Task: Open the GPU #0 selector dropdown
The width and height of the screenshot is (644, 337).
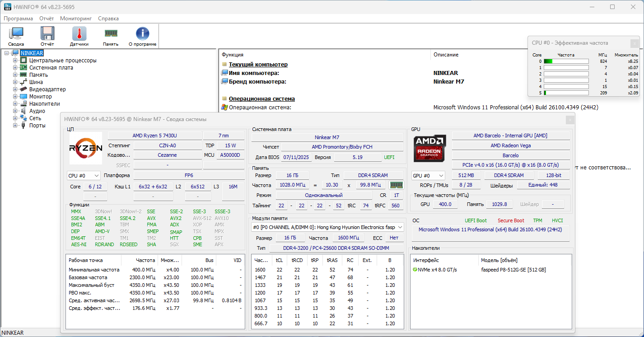Action: [428, 176]
